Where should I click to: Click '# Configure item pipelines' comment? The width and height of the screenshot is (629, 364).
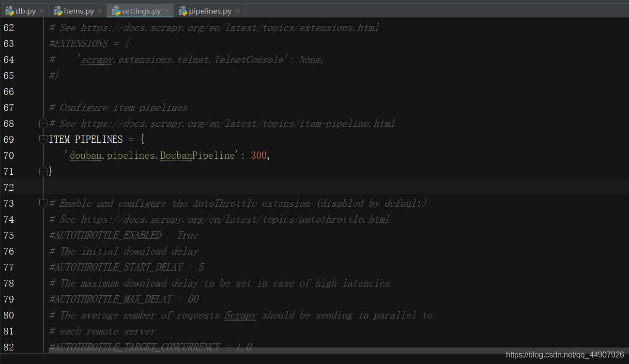pos(119,107)
